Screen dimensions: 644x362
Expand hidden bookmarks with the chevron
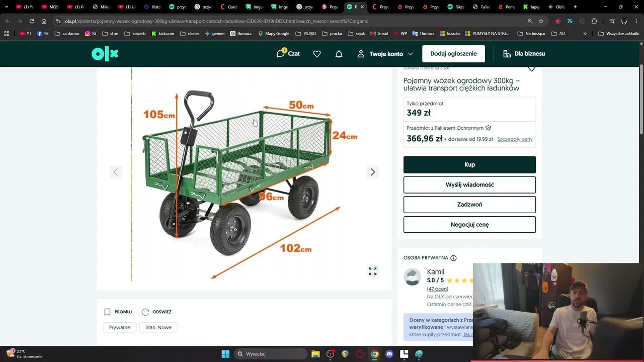coord(585,34)
